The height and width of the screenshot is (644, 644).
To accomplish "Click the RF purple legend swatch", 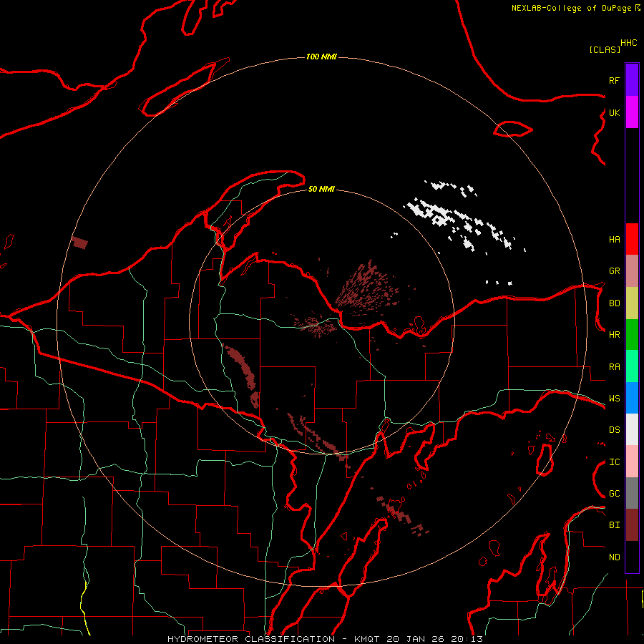I will click(x=632, y=80).
